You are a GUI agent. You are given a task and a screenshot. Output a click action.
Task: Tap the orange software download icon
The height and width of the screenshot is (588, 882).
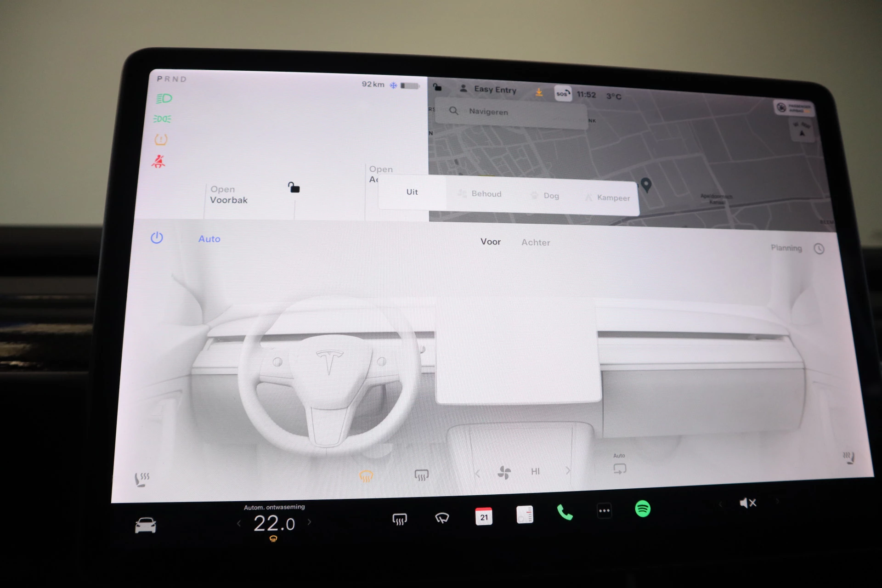[x=539, y=92]
